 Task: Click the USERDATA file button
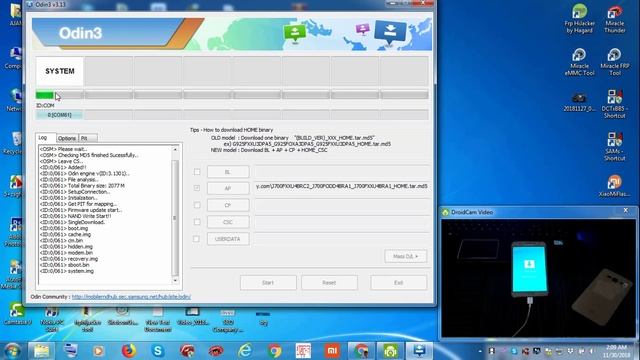228,239
